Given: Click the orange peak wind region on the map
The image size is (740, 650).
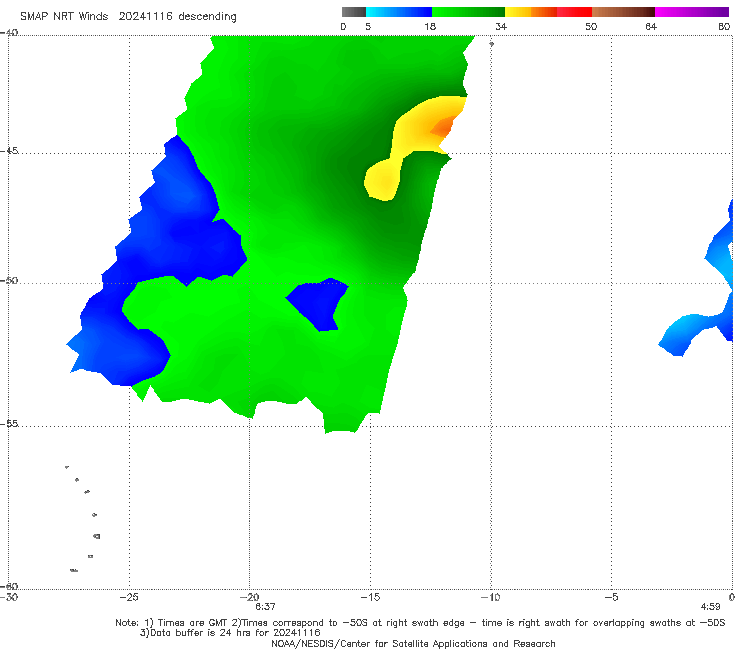Looking at the screenshot, I should [443, 127].
